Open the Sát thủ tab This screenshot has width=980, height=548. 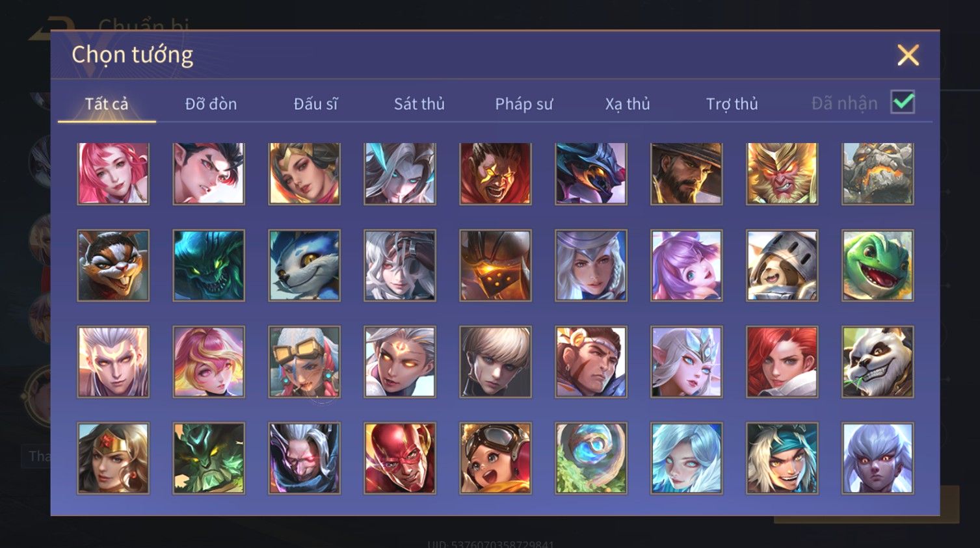tap(419, 104)
